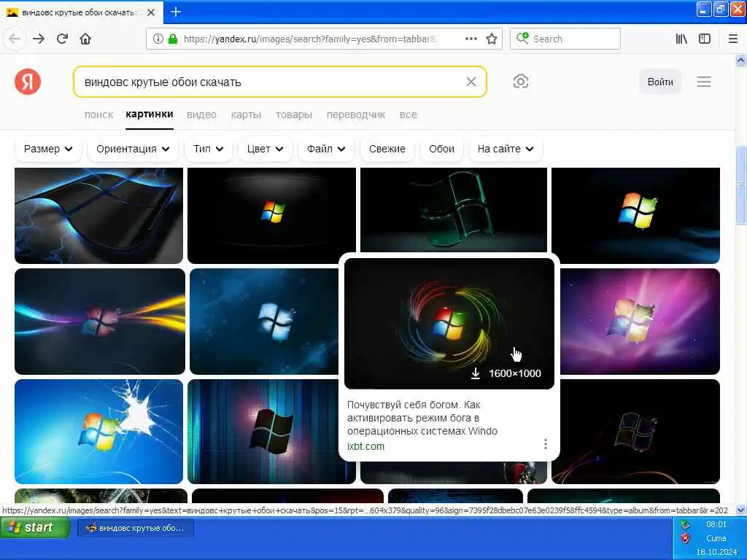Switch to the товары tab
Screen dimensions: 747x560
click(x=293, y=114)
